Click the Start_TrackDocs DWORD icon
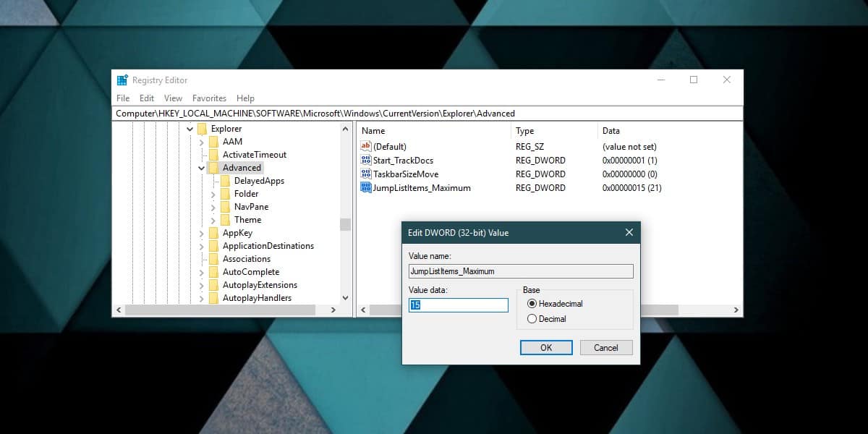 tap(366, 161)
